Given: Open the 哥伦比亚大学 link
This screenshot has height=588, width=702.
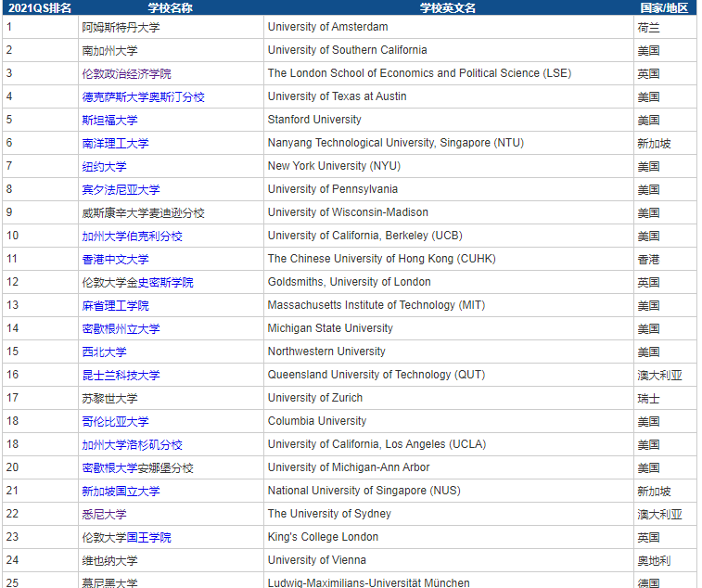Looking at the screenshot, I should click(115, 421).
